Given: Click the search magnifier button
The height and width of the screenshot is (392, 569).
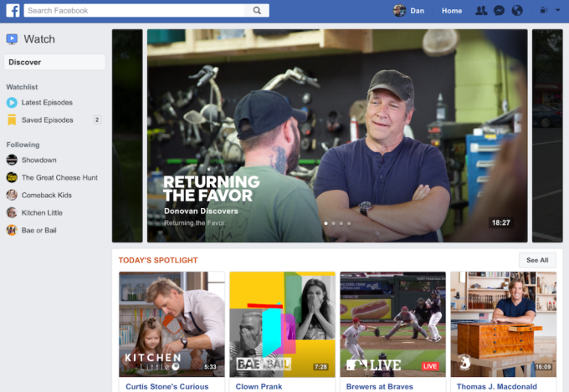Looking at the screenshot, I should click(x=257, y=11).
